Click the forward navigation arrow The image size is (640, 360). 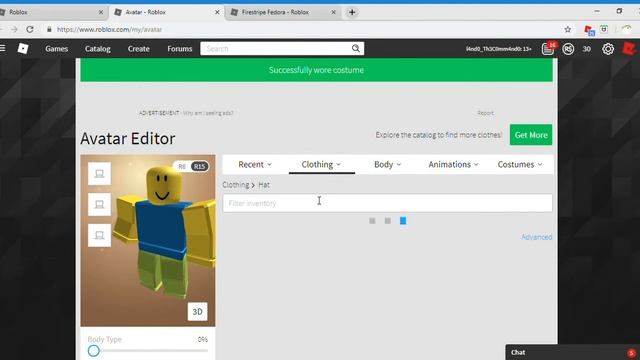click(x=14, y=29)
